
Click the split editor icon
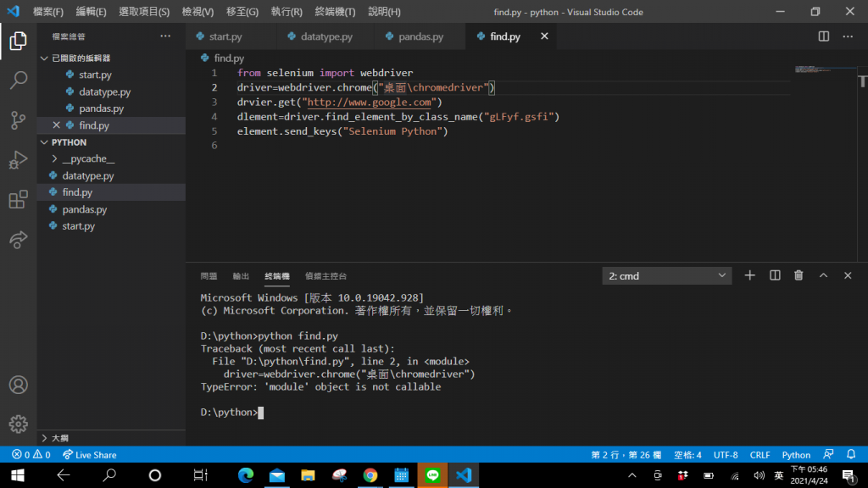824,36
